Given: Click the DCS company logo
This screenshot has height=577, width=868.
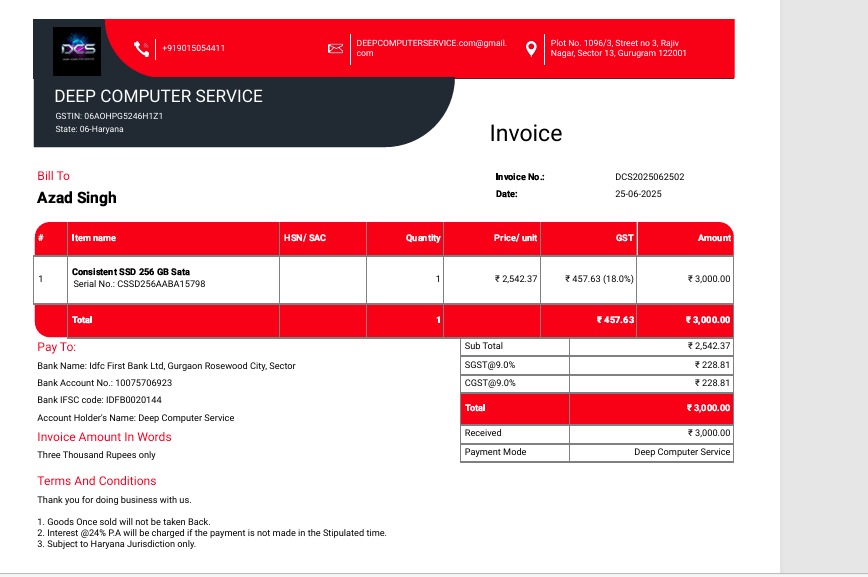Looking at the screenshot, I should tap(76, 49).
